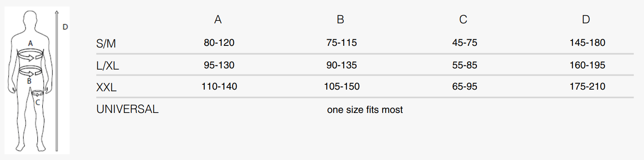Click the 'one size fits most' text
The width and height of the screenshot is (644, 160).
(x=365, y=110)
